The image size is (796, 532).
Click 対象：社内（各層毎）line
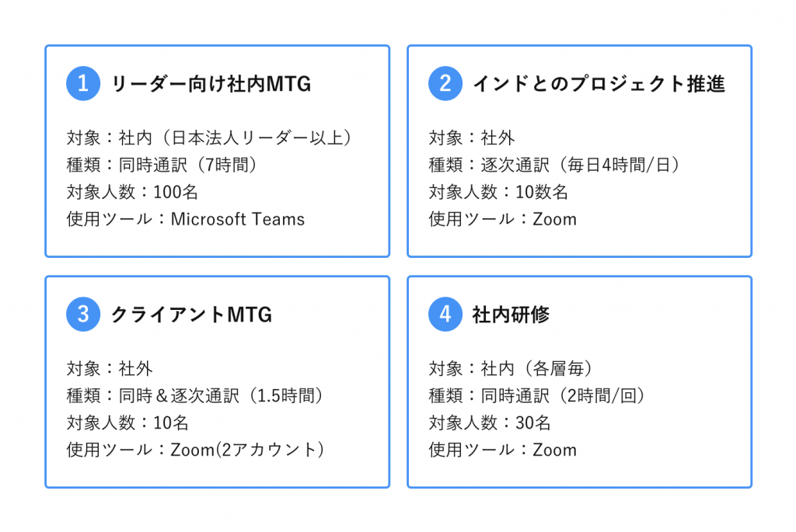pos(511,369)
